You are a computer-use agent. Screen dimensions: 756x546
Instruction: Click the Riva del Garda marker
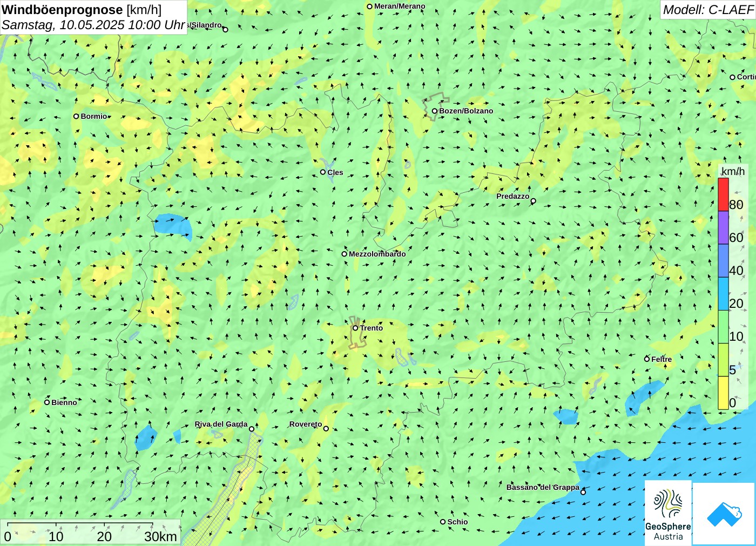(252, 429)
